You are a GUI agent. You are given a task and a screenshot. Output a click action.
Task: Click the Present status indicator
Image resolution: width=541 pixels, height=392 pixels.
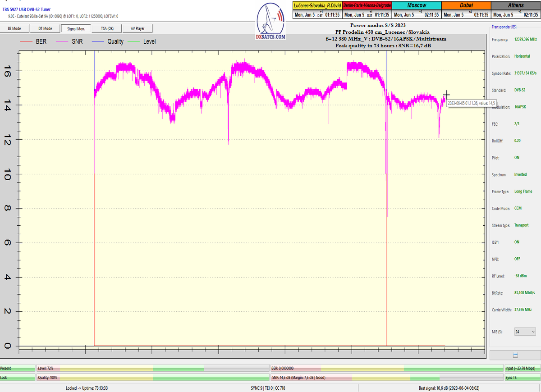[18, 368]
